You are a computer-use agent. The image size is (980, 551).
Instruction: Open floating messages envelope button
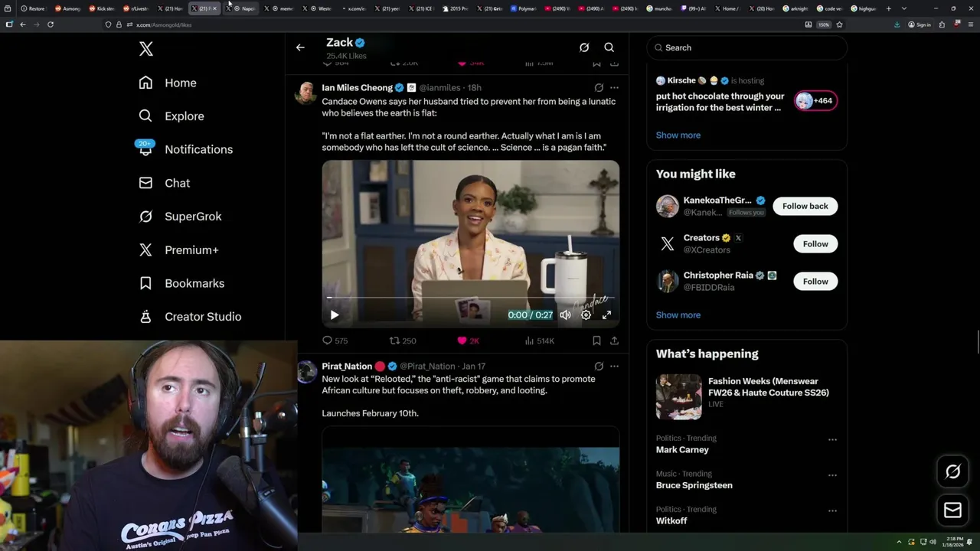952,510
